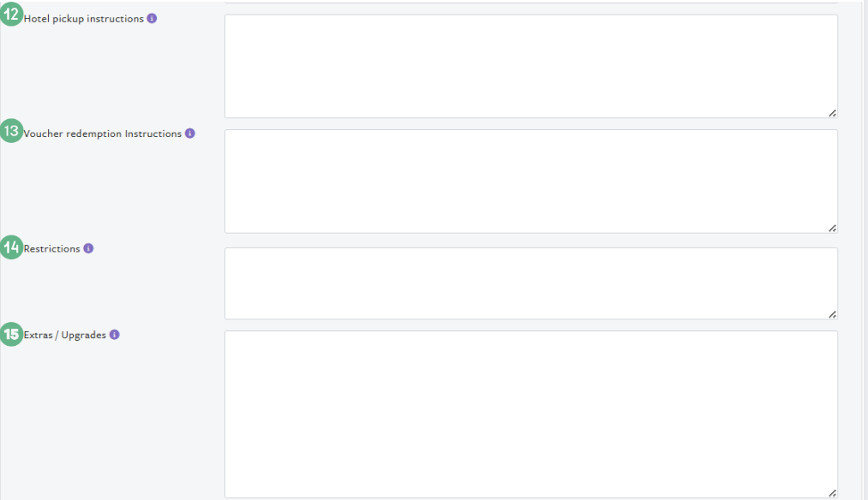This screenshot has height=500, width=868.
Task: Select the green number 15 badge
Action: click(x=12, y=334)
